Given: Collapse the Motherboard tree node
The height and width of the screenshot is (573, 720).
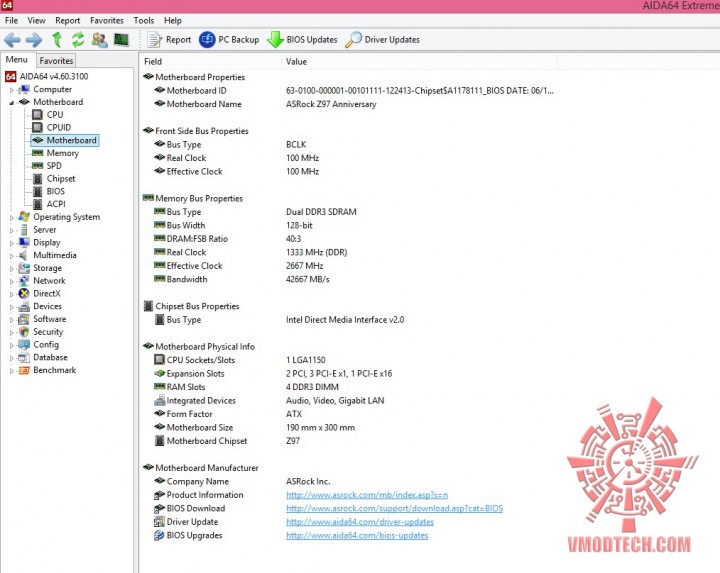Looking at the screenshot, I should click(11, 102).
